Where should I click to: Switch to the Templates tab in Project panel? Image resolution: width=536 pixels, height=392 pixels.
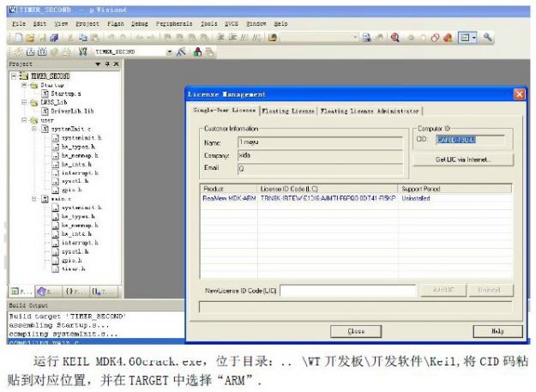click(102, 292)
